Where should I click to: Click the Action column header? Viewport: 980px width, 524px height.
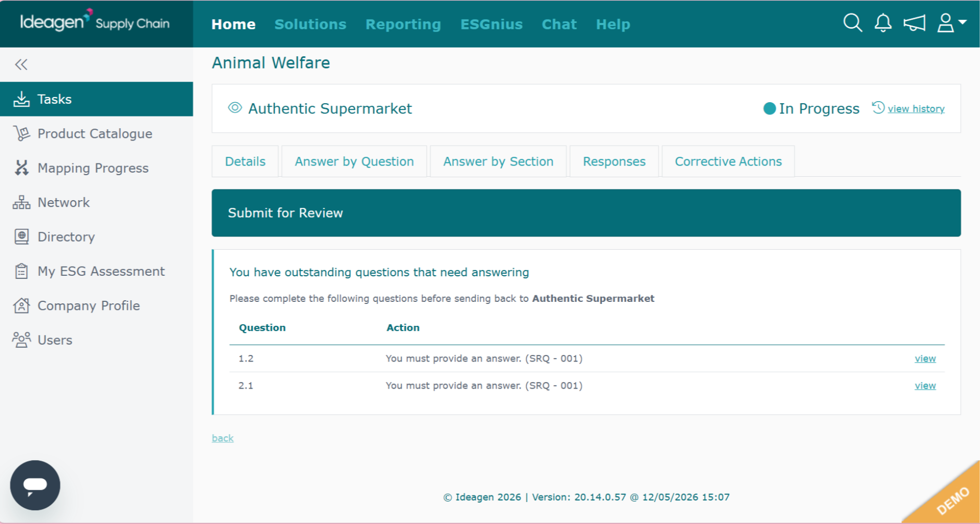coord(403,328)
